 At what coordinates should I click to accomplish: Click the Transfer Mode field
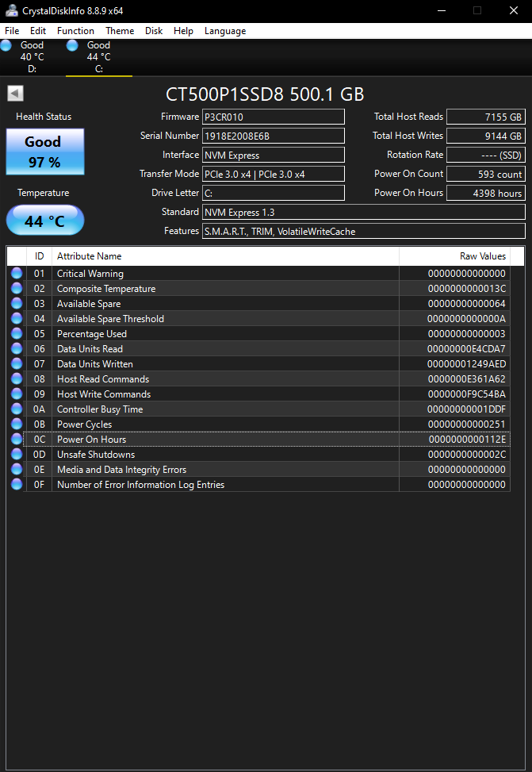pos(274,174)
